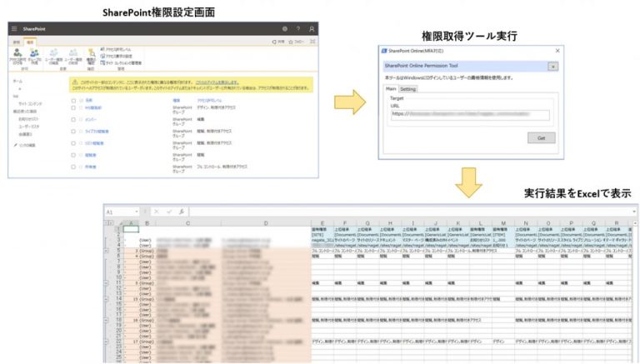640x364 pixels.
Task: Open access request settings in ribbon
Action: point(116,56)
